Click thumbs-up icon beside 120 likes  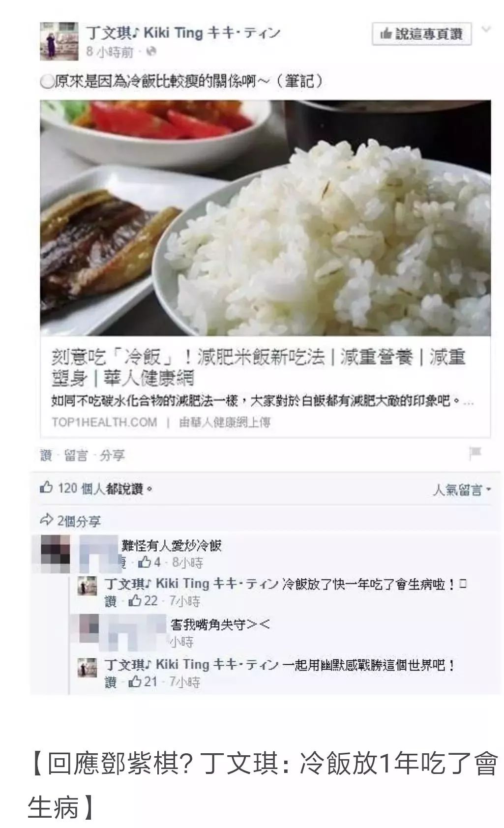click(46, 488)
